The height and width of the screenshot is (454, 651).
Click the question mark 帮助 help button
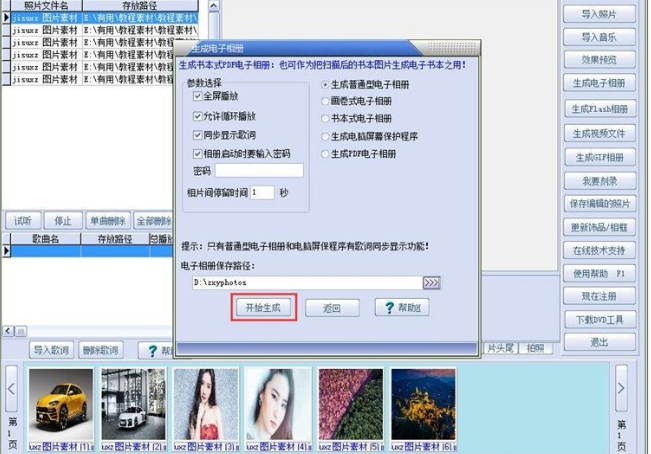[x=401, y=308]
